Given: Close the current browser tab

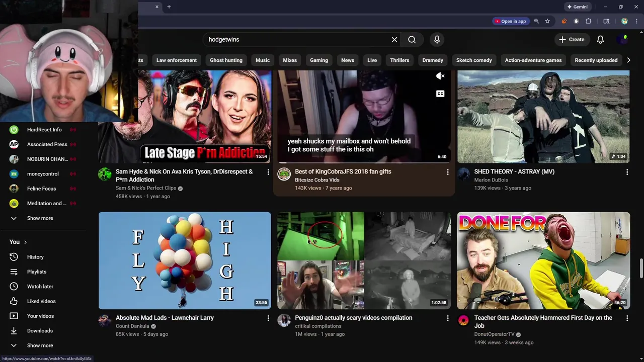Looking at the screenshot, I should 157,7.
